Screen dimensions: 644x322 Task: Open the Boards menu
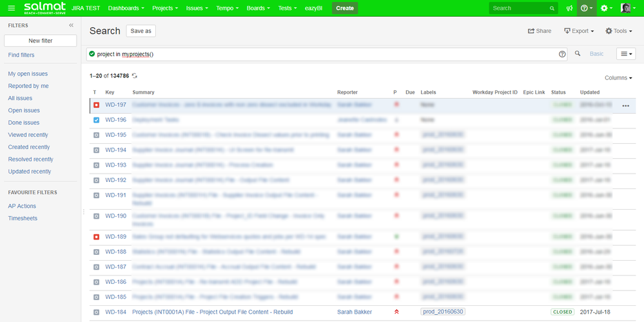(259, 8)
